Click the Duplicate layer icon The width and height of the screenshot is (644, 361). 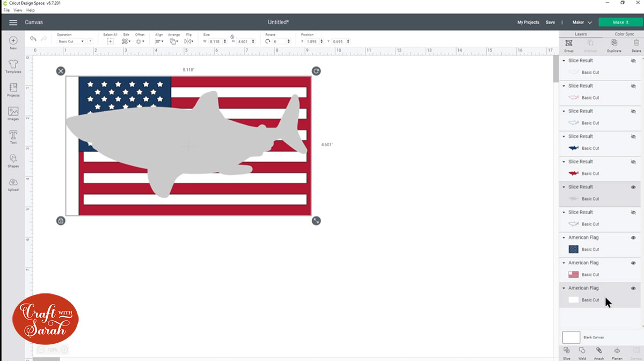coord(614,43)
